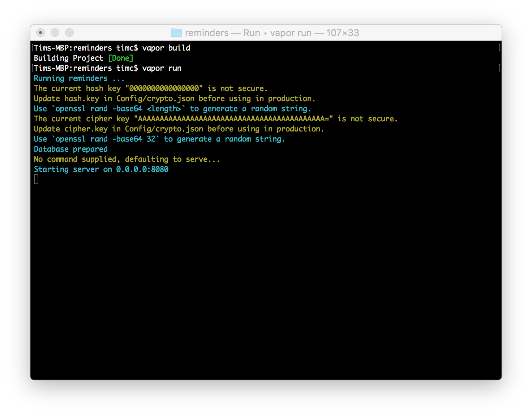This screenshot has height=416, width=532.
Task: Click the "Update cipher.key in Config/crypto.json" line
Action: [179, 129]
